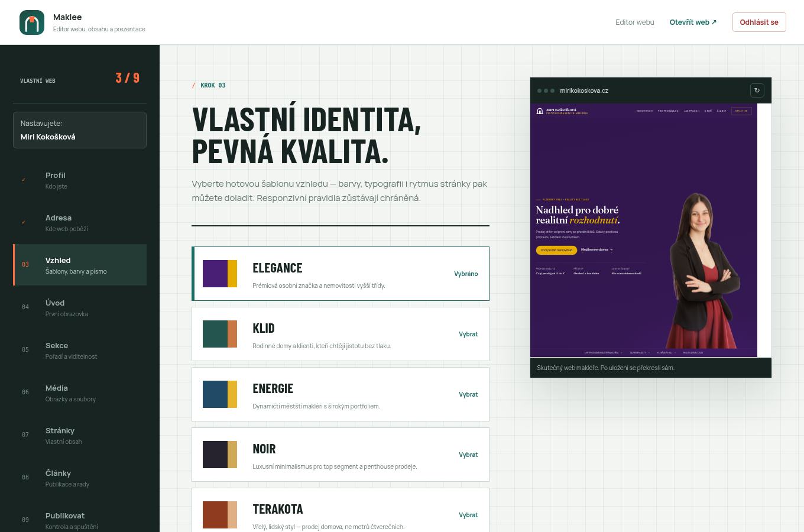Click the mirikokoskova.cz address in preview
Screen dimensions: 804x532
coord(584,90)
